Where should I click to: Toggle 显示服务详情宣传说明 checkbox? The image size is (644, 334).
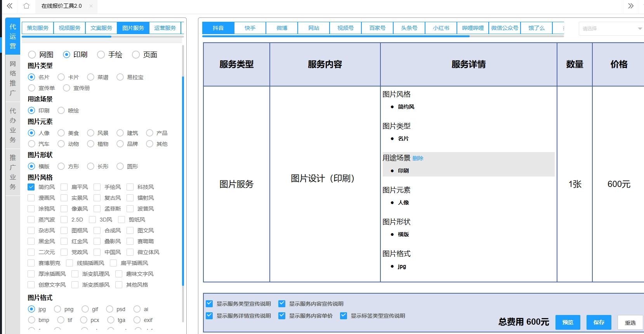[x=209, y=316]
